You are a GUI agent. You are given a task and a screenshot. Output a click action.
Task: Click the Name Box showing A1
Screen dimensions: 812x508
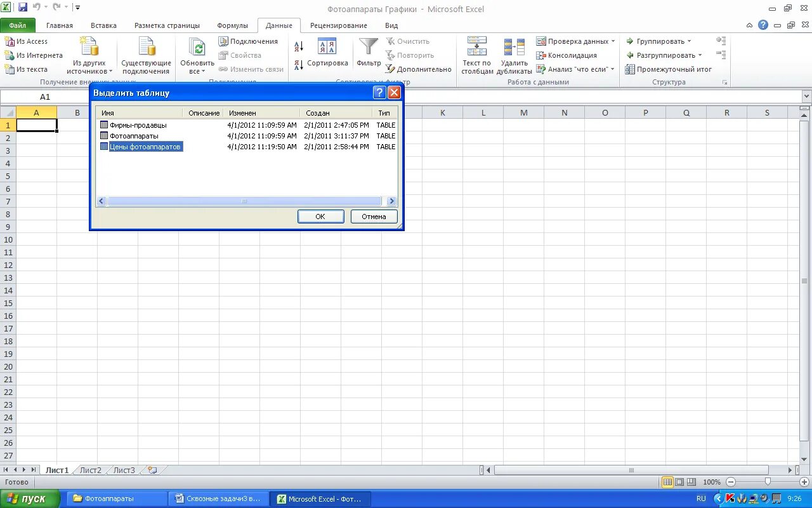(45, 97)
